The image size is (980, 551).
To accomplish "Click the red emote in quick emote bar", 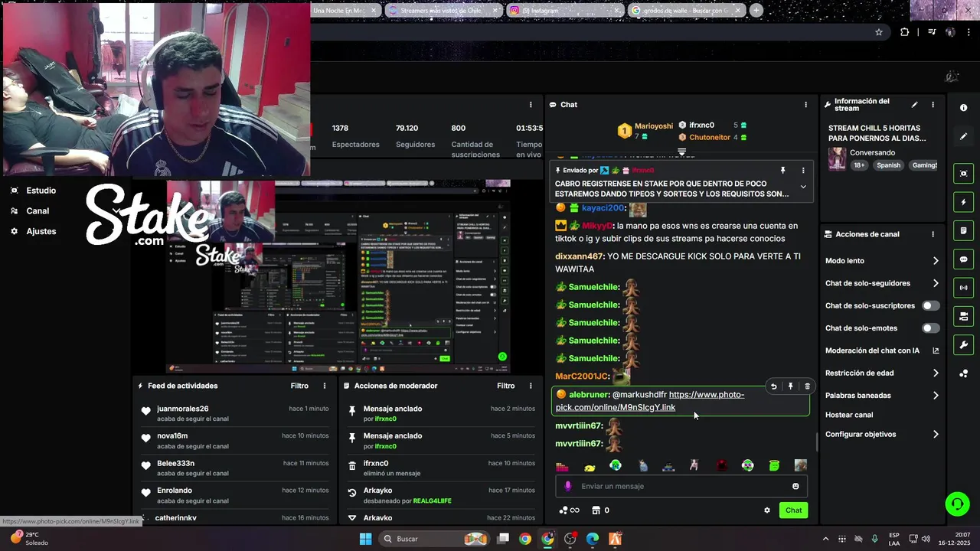I will tap(721, 465).
